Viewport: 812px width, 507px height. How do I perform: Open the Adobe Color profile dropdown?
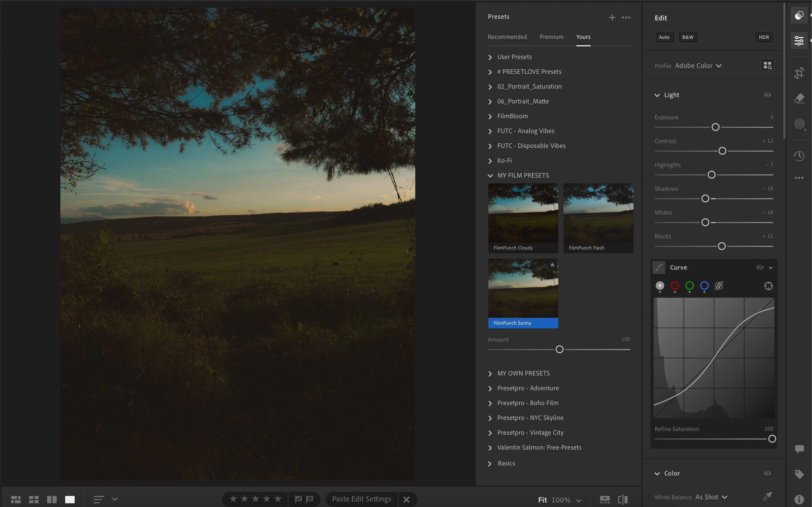tap(698, 66)
